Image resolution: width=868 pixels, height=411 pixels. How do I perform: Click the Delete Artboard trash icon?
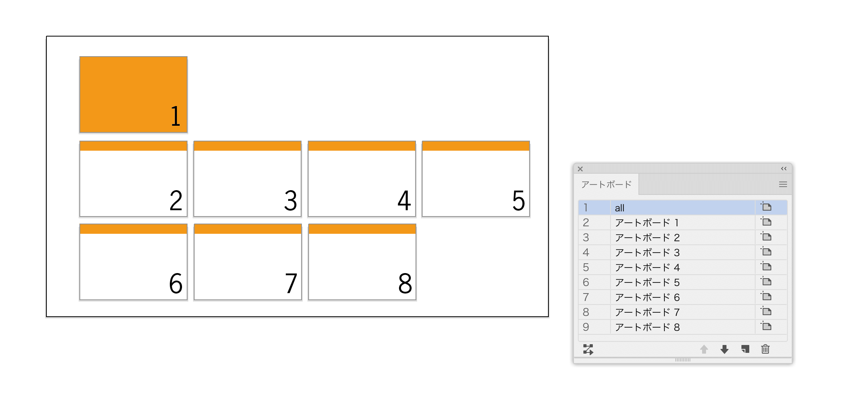click(765, 349)
